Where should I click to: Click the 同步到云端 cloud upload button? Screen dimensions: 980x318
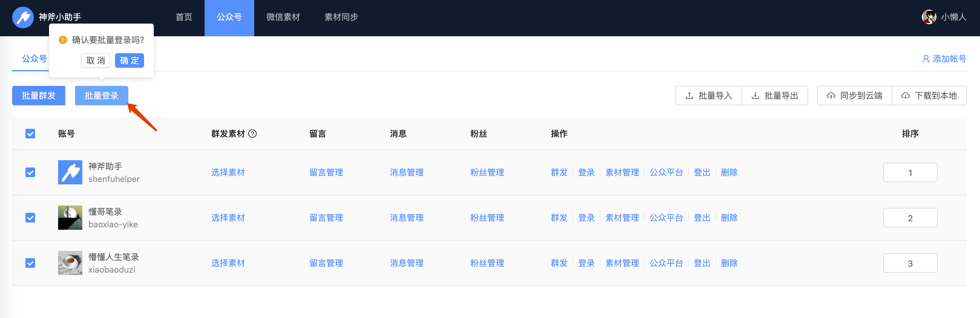click(854, 96)
